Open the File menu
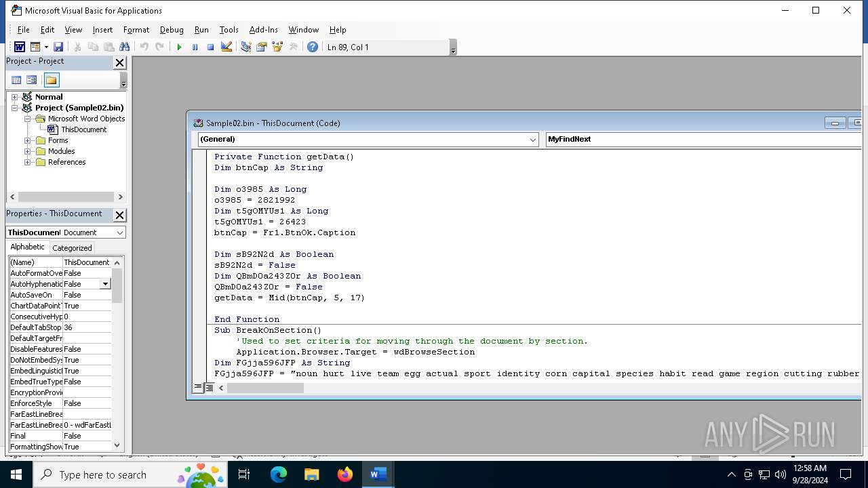Image resolution: width=868 pixels, height=488 pixels. pos(23,30)
